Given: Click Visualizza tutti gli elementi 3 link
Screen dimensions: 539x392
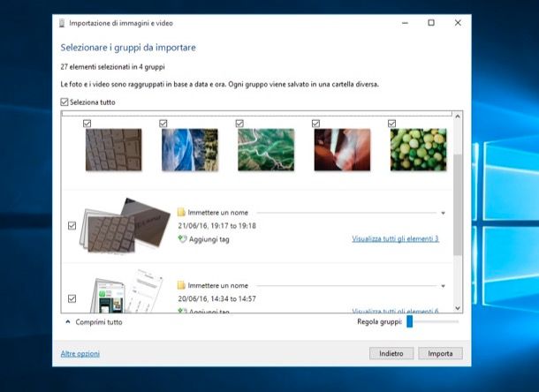Looking at the screenshot, I should point(395,238).
